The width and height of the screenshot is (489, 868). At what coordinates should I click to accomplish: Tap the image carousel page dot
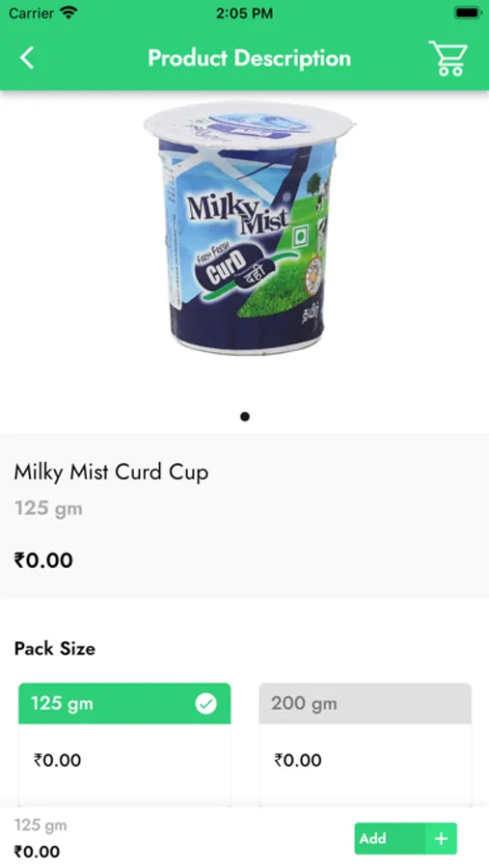coord(245,417)
